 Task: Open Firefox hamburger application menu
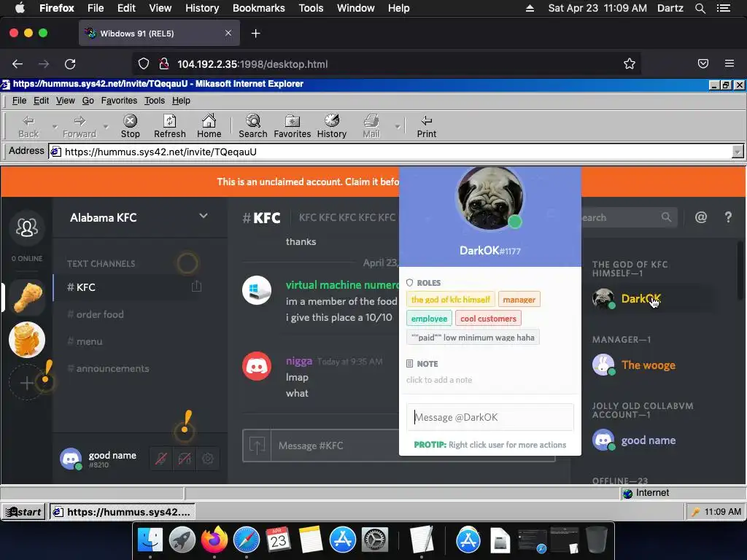tap(729, 63)
